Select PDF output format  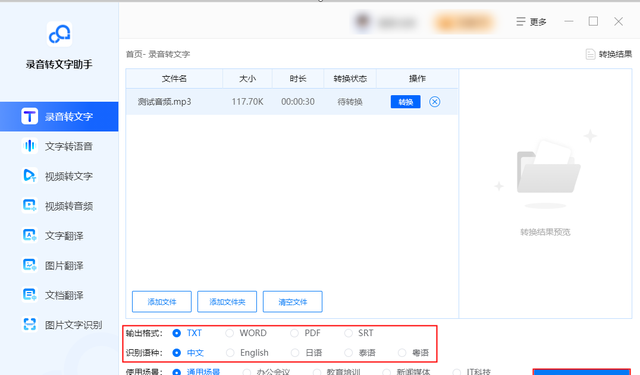click(x=305, y=333)
